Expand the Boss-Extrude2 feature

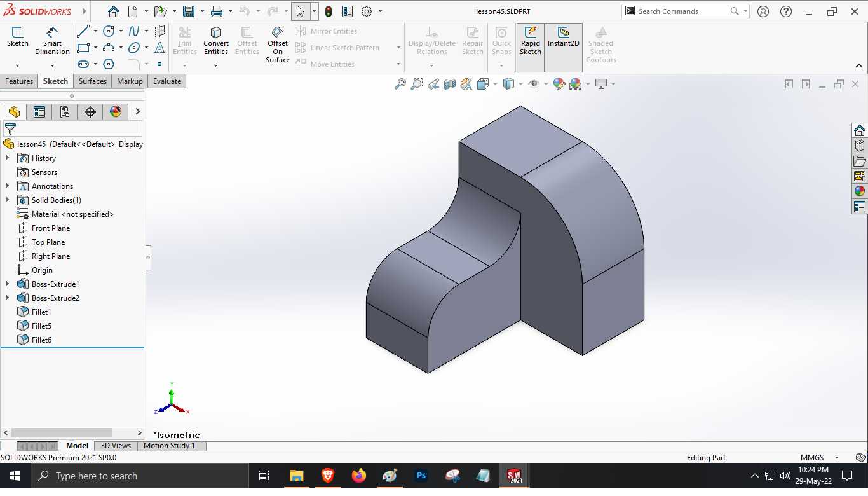point(8,298)
